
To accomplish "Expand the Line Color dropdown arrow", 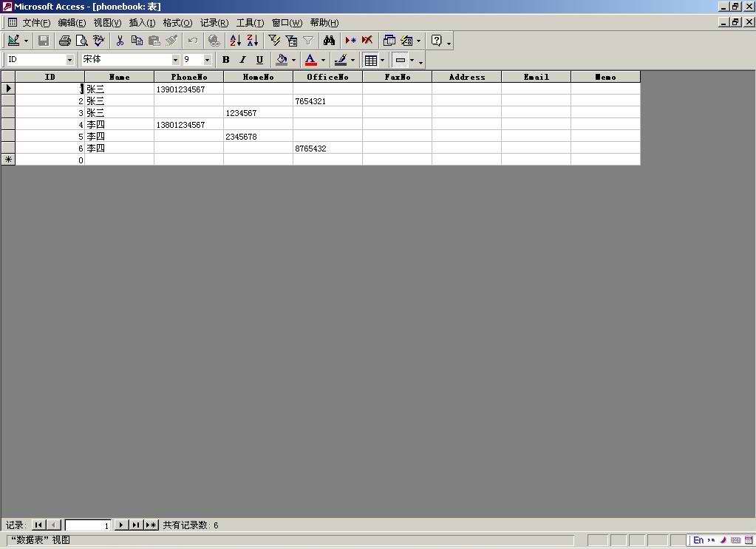I will coord(353,61).
